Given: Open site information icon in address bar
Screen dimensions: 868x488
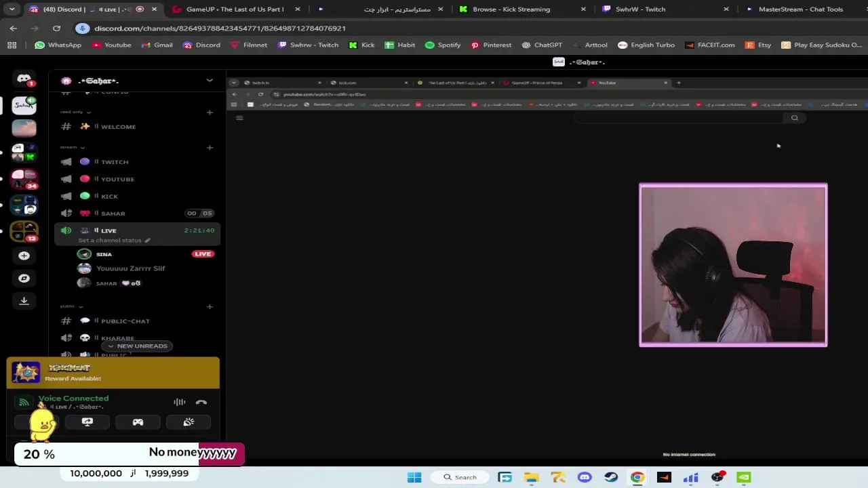Looking at the screenshot, I should [x=83, y=28].
